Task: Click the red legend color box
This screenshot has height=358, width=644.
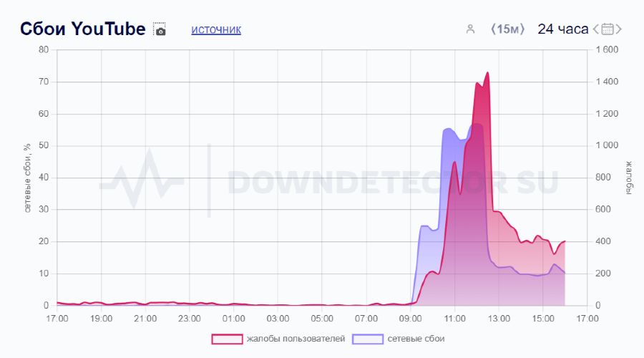Action: pyautogui.click(x=226, y=339)
